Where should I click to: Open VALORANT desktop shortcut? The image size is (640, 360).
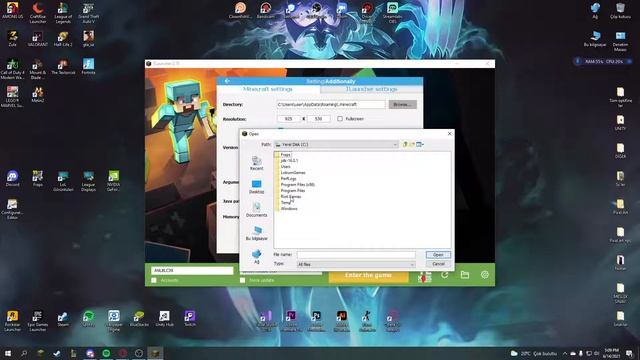tap(38, 39)
